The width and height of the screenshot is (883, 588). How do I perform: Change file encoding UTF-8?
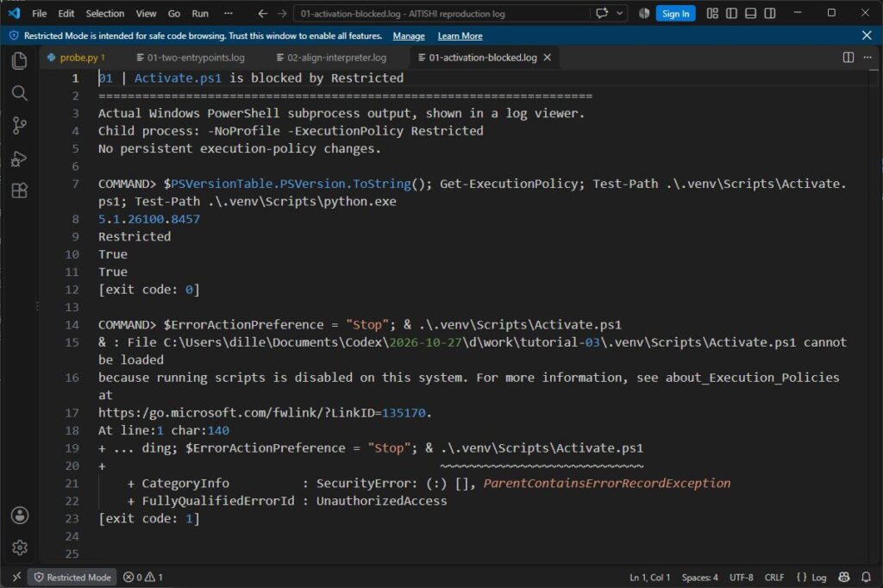click(741, 578)
